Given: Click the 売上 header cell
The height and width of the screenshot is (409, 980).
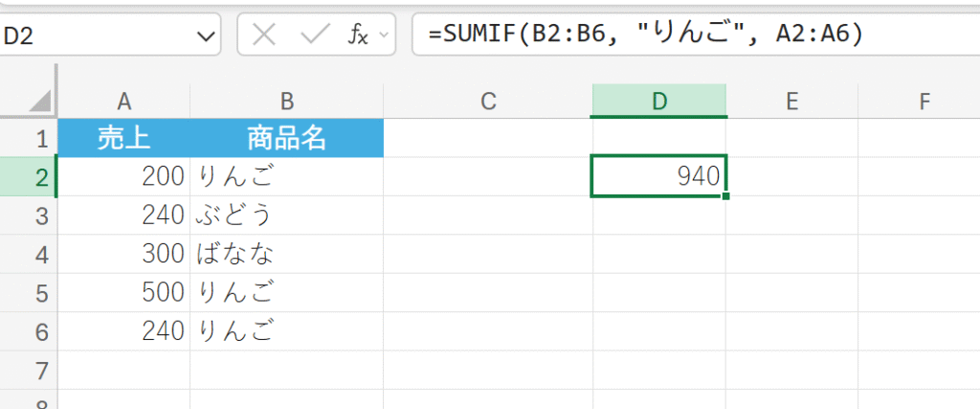Looking at the screenshot, I should click(x=123, y=139).
